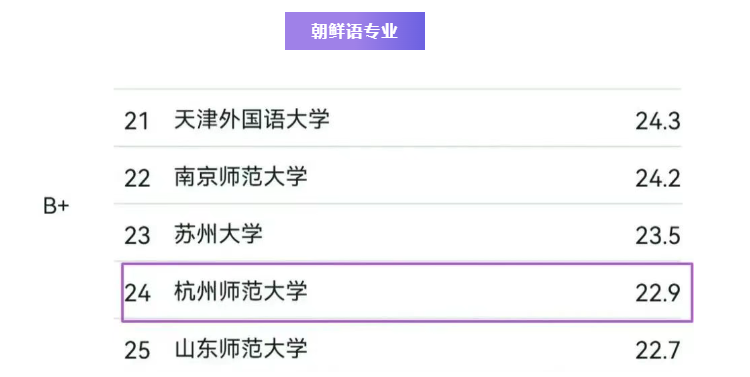
Task: Click the score 22.7
Action: tap(658, 350)
